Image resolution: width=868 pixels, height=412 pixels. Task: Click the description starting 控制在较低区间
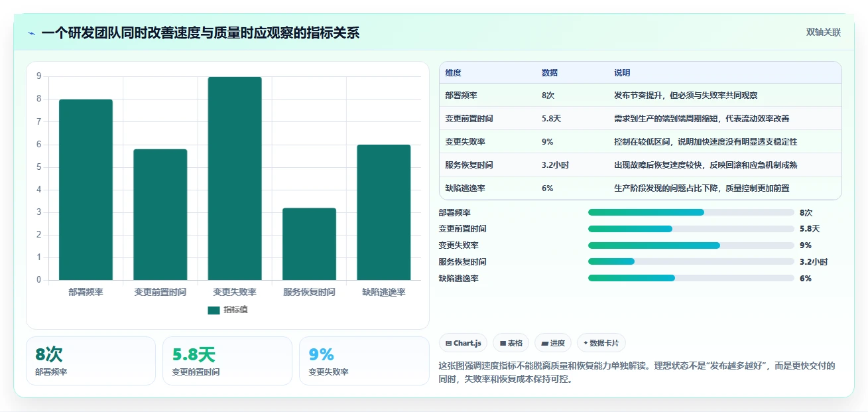(x=706, y=141)
